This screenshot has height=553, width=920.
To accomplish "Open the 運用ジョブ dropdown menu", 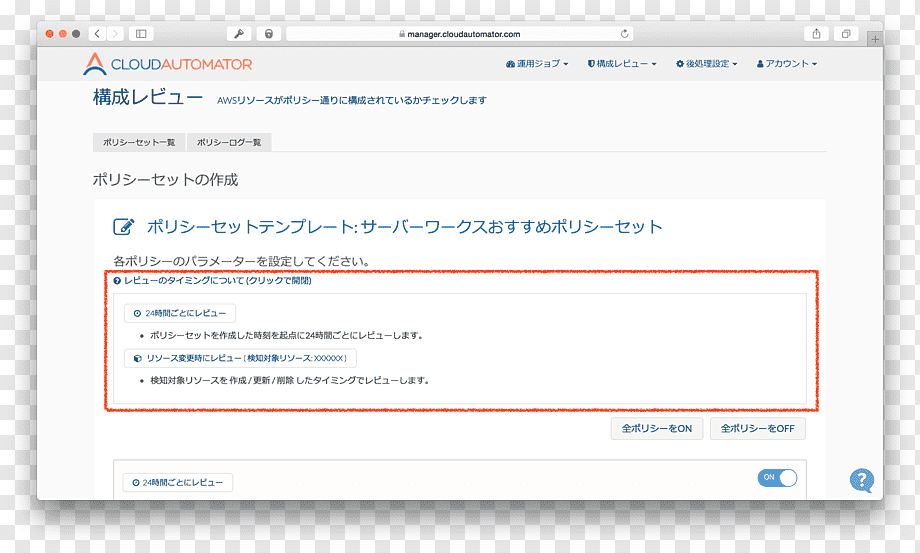I will click(x=537, y=64).
